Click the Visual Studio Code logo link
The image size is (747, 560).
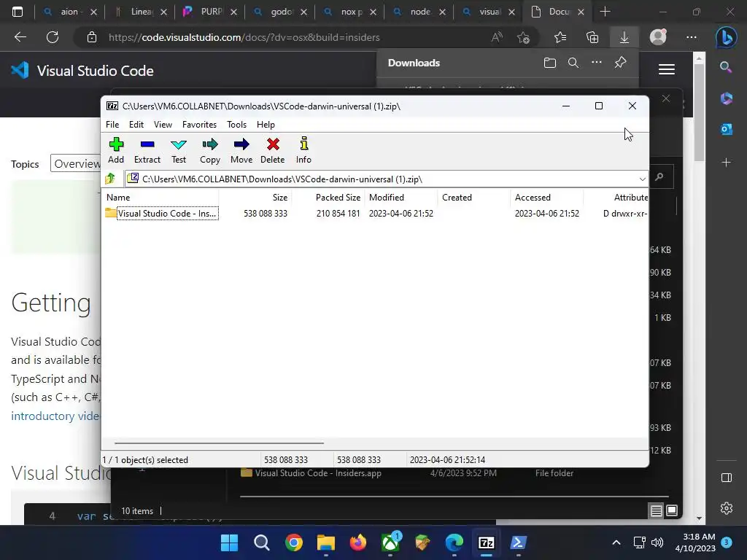(x=82, y=71)
